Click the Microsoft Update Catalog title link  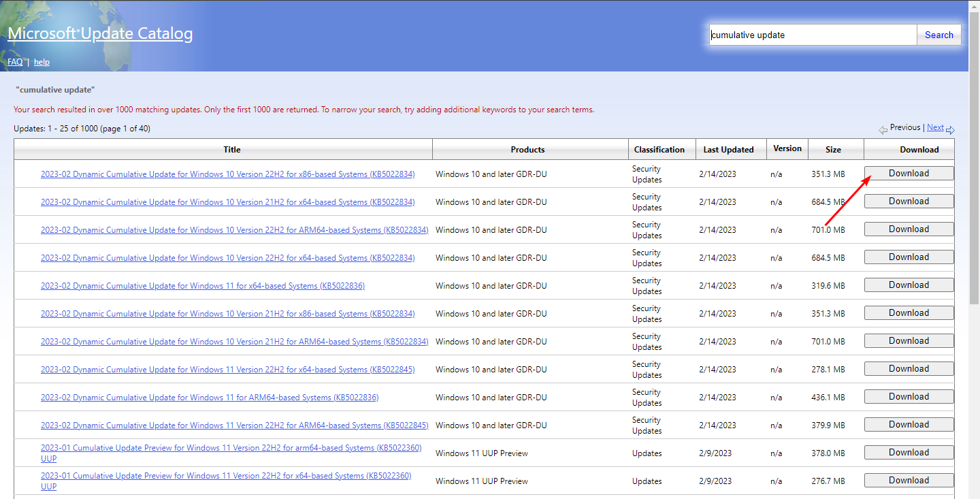pyautogui.click(x=100, y=33)
